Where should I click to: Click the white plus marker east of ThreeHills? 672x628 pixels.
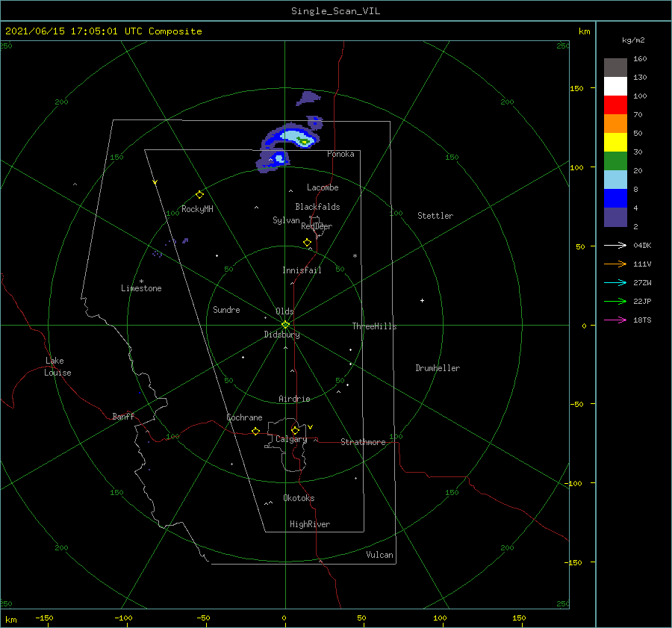(x=422, y=300)
